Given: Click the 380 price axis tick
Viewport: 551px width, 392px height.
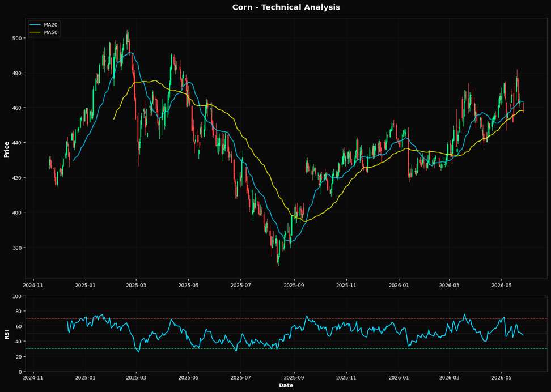Looking at the screenshot, I should [x=18, y=248].
